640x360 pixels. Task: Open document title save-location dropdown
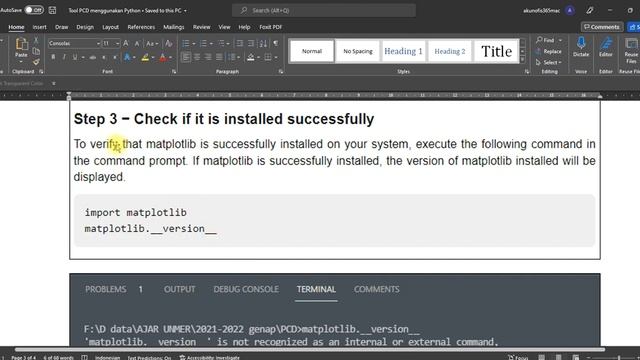pos(185,11)
